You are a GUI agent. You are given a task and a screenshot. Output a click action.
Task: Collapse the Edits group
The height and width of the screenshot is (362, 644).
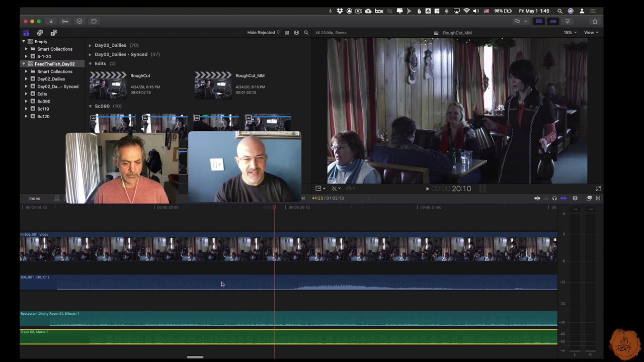click(x=90, y=64)
